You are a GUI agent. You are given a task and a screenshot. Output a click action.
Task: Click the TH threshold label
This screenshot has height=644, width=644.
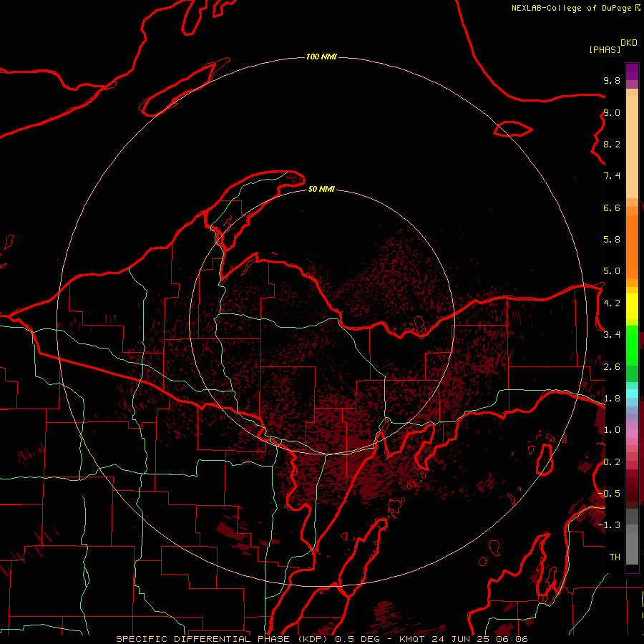[615, 557]
